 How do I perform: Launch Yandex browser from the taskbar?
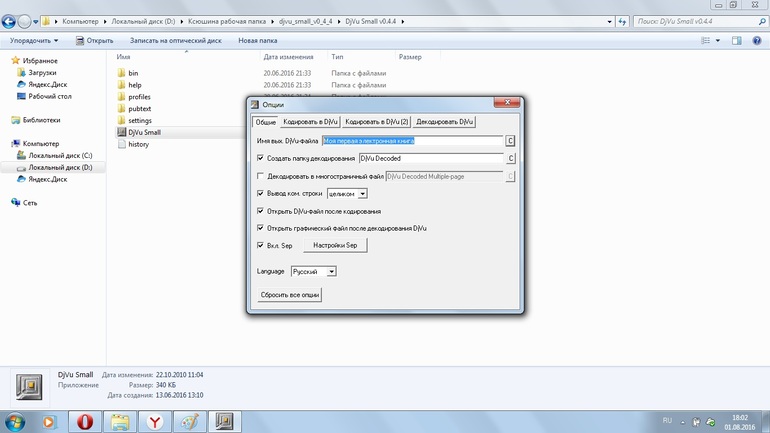tap(155, 422)
